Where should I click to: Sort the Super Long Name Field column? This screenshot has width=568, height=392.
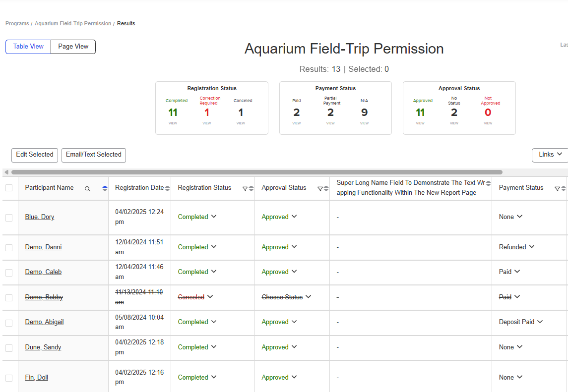(x=488, y=183)
